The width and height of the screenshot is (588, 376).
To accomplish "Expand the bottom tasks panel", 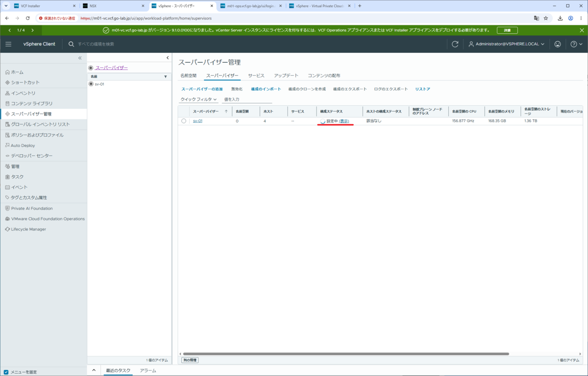I will pyautogui.click(x=94, y=371).
